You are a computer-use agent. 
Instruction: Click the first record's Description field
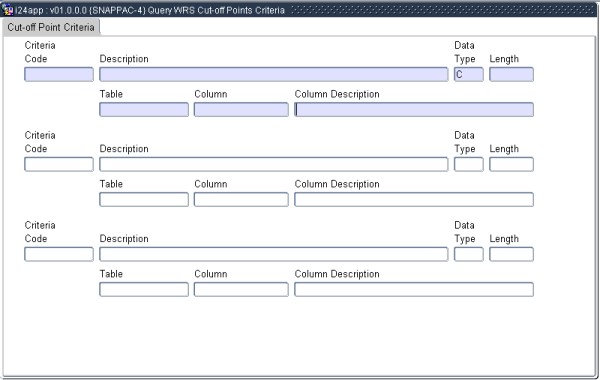274,74
